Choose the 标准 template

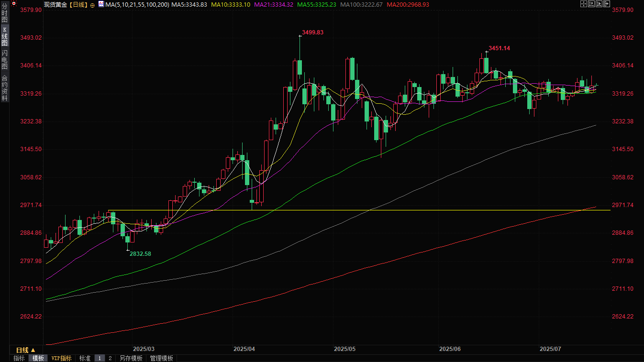(85, 358)
